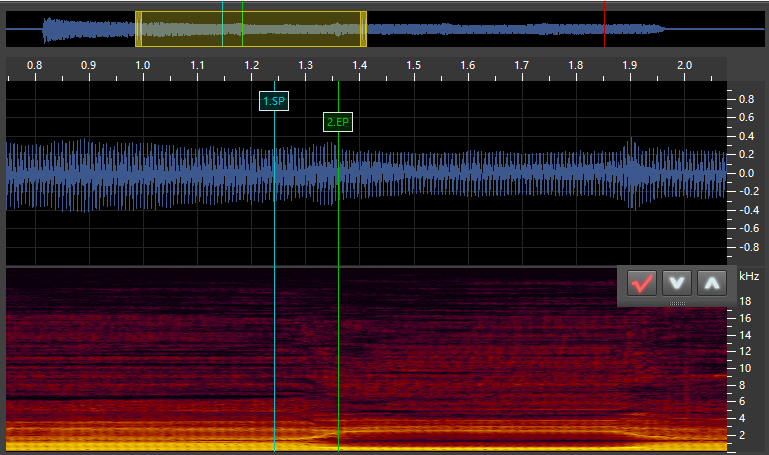769x455 pixels.
Task: Click the 2.0 mark on the time ruler
Action: (x=684, y=66)
